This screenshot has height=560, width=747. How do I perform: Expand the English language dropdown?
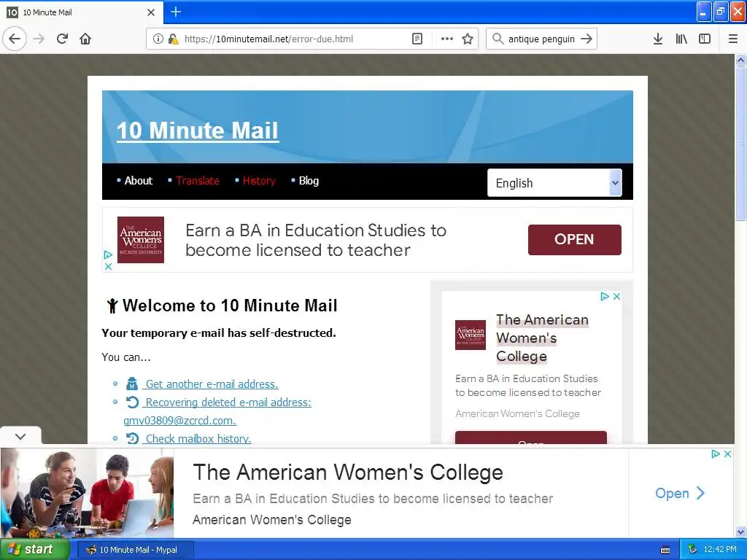[554, 183]
